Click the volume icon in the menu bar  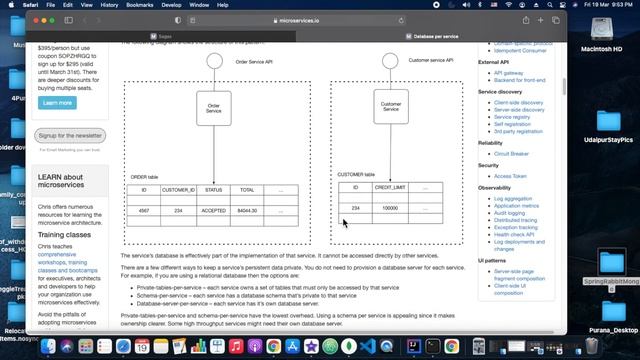point(466,5)
